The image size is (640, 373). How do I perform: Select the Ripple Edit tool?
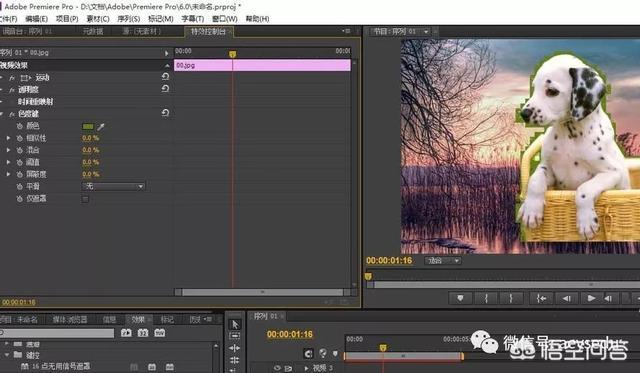pyautogui.click(x=235, y=348)
